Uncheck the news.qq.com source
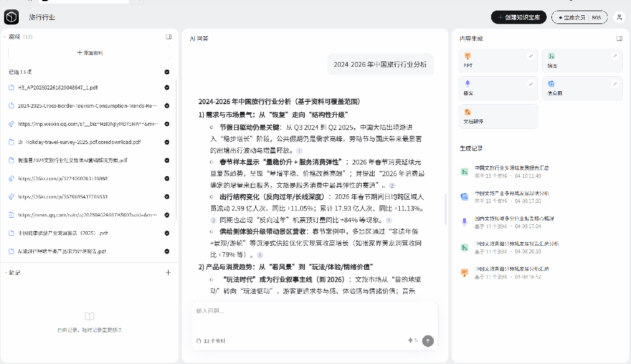The width and height of the screenshot is (631, 364). tap(167, 215)
